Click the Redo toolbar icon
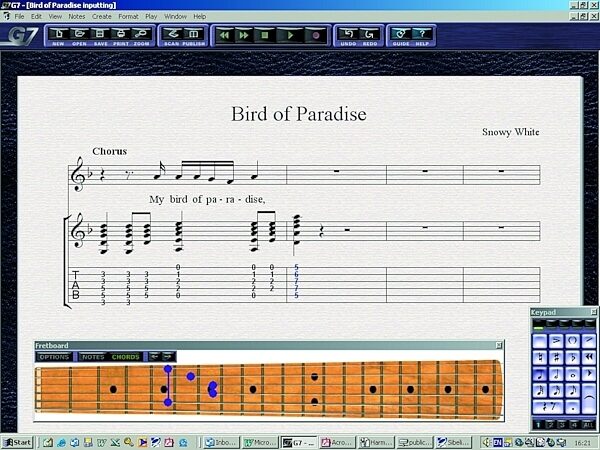 click(369, 34)
